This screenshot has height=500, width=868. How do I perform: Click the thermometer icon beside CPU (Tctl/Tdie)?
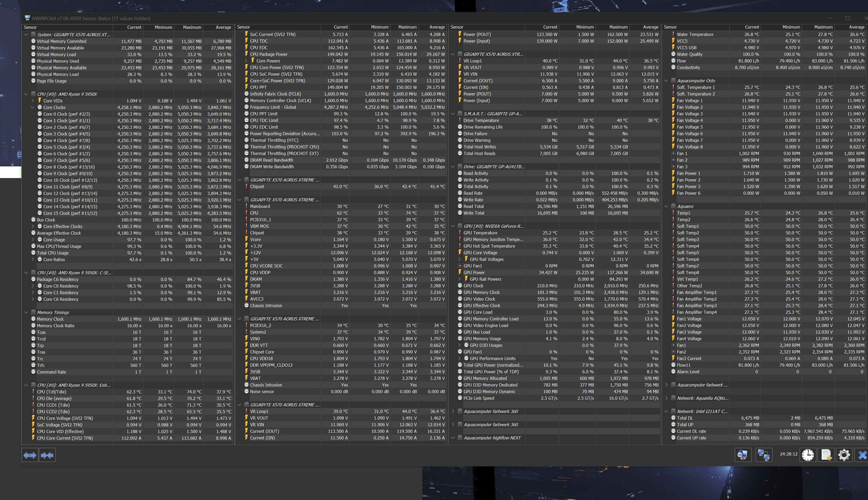click(33, 392)
